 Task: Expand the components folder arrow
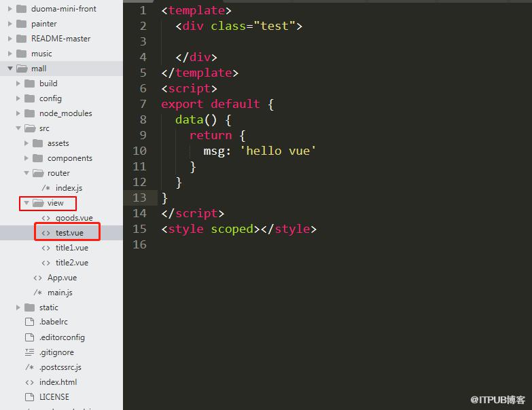[26, 158]
